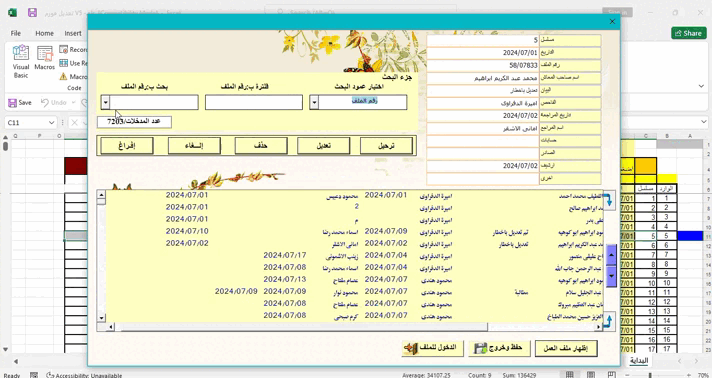Image resolution: width=712 pixels, height=378 pixels.
Task: Click the عدد المدخلات/7203 counter box
Action: (134, 122)
